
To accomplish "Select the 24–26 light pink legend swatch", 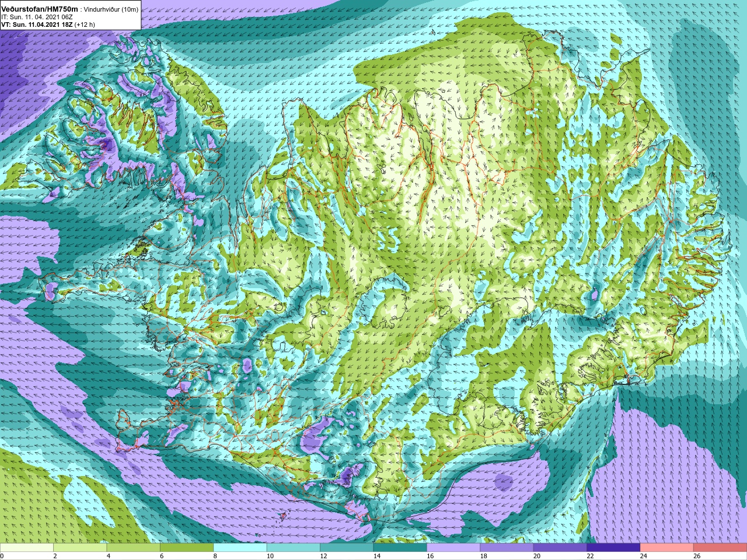I will tap(666, 548).
